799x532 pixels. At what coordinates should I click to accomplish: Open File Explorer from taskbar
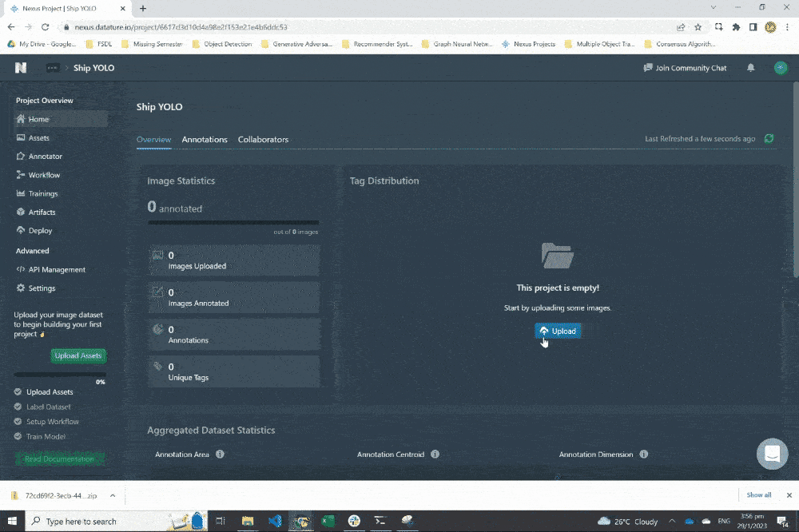pos(248,521)
